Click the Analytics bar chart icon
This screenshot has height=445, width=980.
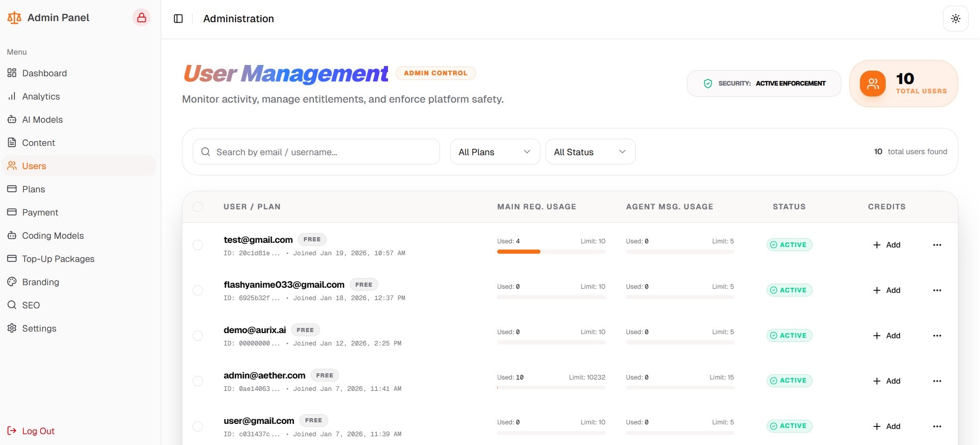coord(12,96)
